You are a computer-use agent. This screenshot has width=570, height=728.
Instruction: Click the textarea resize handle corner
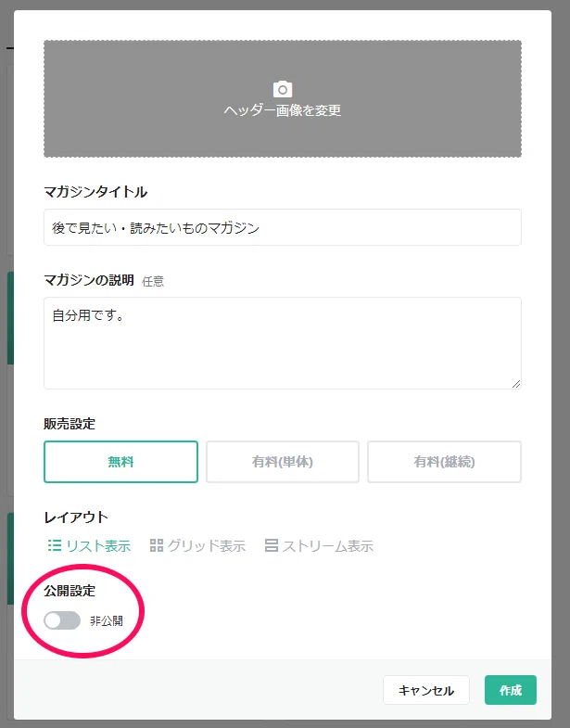516,384
